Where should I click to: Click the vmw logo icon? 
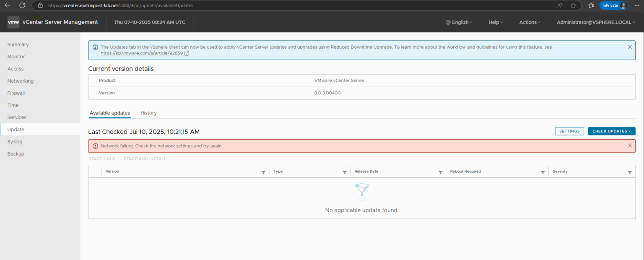pos(13,22)
